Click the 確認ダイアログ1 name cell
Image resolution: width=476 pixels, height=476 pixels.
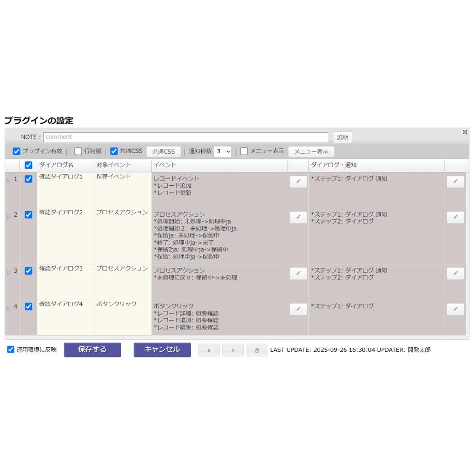tap(66, 190)
